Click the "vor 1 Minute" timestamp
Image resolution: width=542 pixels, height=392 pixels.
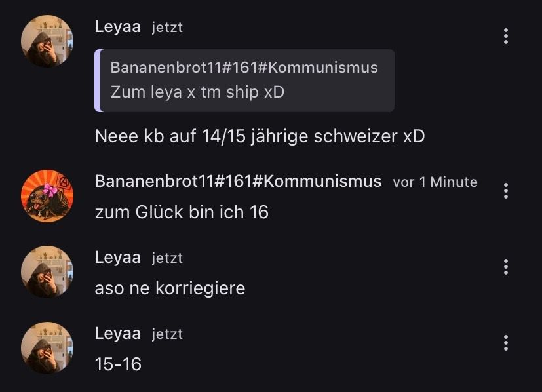tap(435, 182)
